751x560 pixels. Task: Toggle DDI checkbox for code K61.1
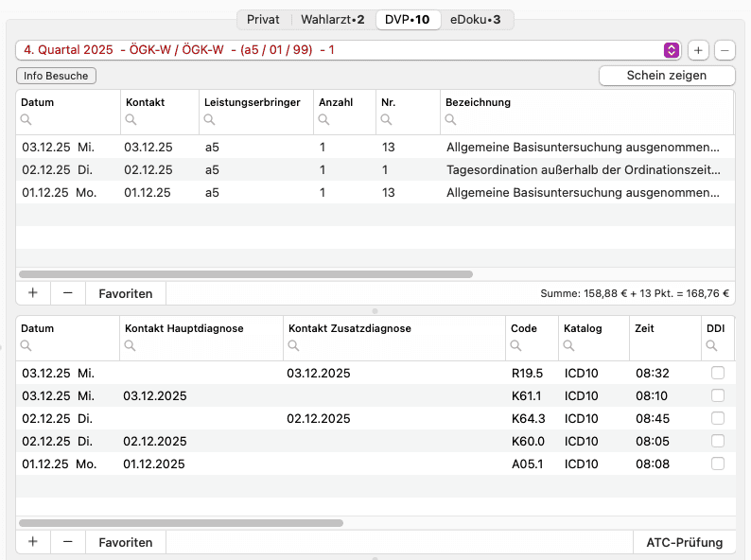tap(718, 395)
